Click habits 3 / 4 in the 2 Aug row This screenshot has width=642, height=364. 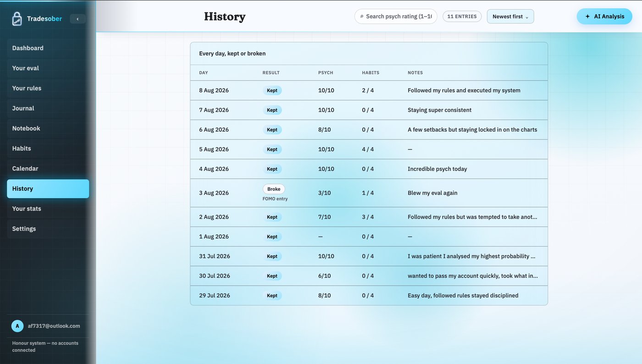coord(368,217)
